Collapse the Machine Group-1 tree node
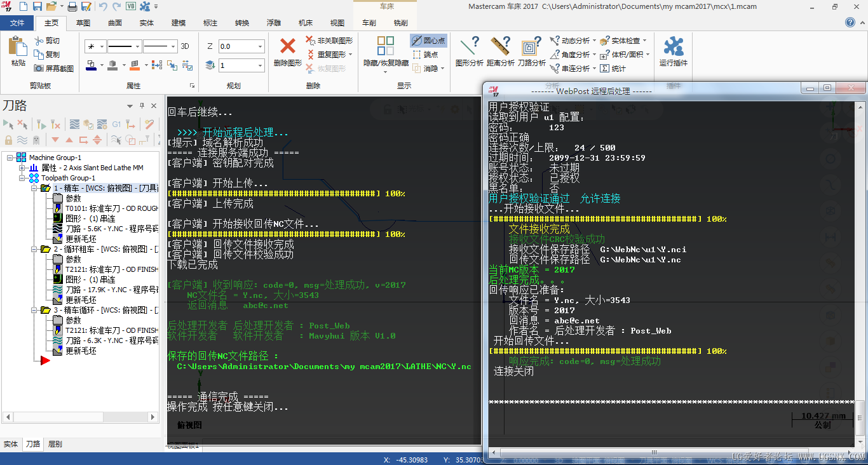 click(x=10, y=158)
